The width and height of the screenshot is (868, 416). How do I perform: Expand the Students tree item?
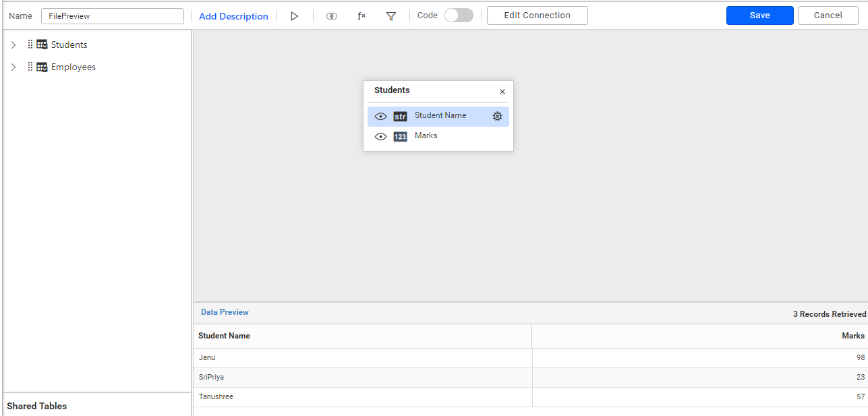pyautogui.click(x=13, y=44)
